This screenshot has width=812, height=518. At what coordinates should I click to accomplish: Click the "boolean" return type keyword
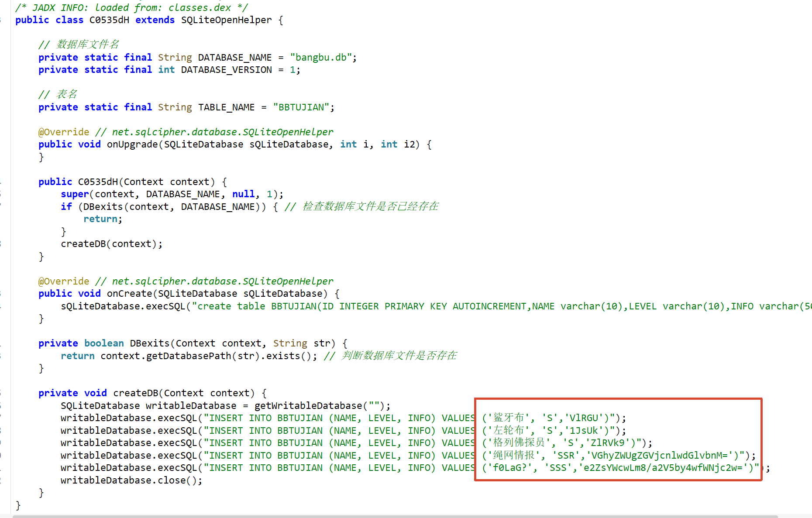pyautogui.click(x=104, y=343)
